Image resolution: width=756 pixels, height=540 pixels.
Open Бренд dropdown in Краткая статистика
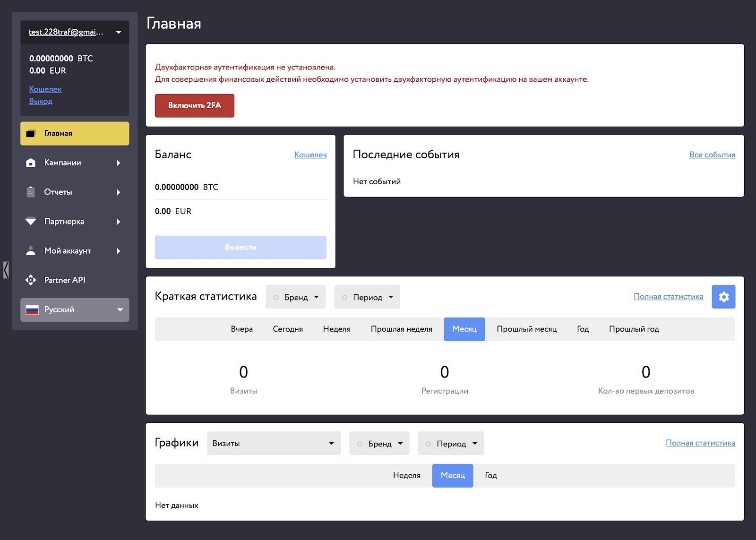tap(295, 297)
